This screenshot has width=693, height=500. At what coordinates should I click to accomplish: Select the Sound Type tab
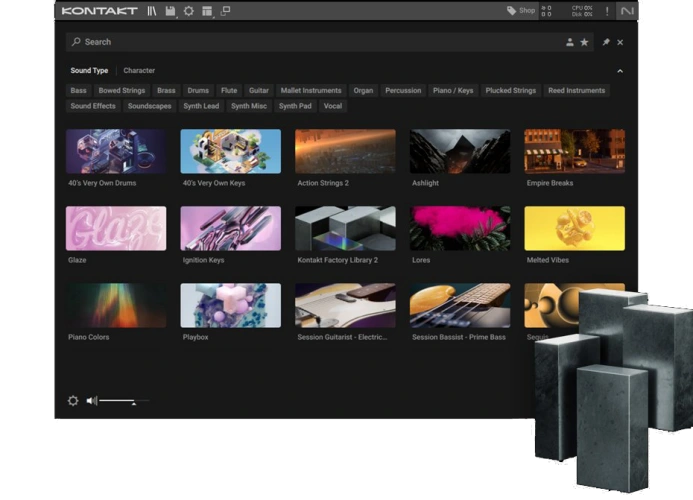click(x=89, y=71)
